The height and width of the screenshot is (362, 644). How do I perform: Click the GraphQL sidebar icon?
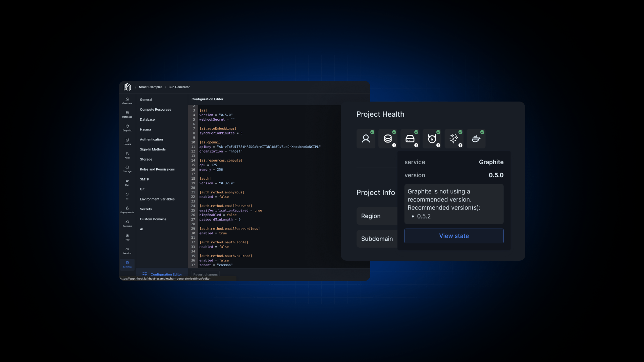point(127,127)
